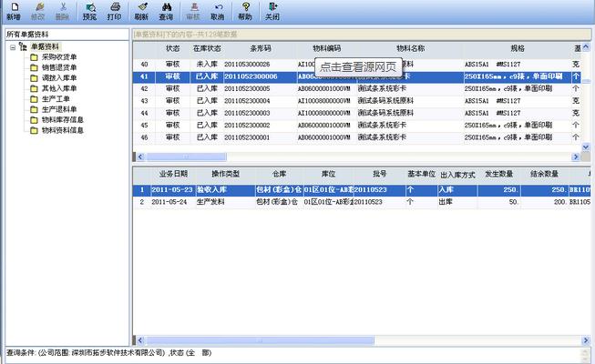
Task: Open 帮助 (Help) from the toolbar
Action: tap(245, 11)
